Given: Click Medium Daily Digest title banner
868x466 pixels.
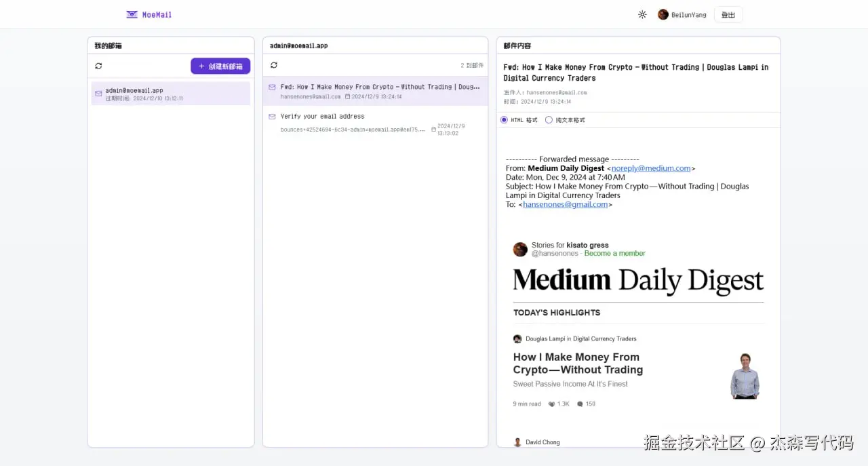Looking at the screenshot, I should [638, 281].
